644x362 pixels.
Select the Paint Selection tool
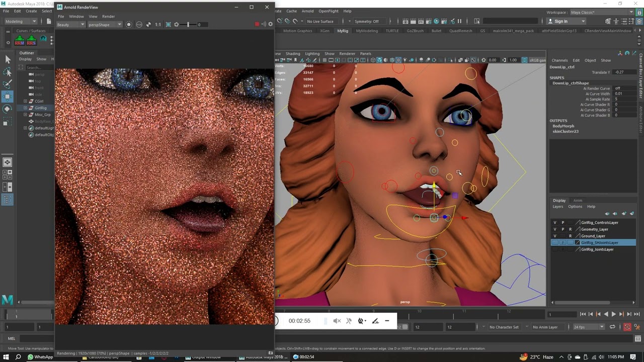(8, 83)
